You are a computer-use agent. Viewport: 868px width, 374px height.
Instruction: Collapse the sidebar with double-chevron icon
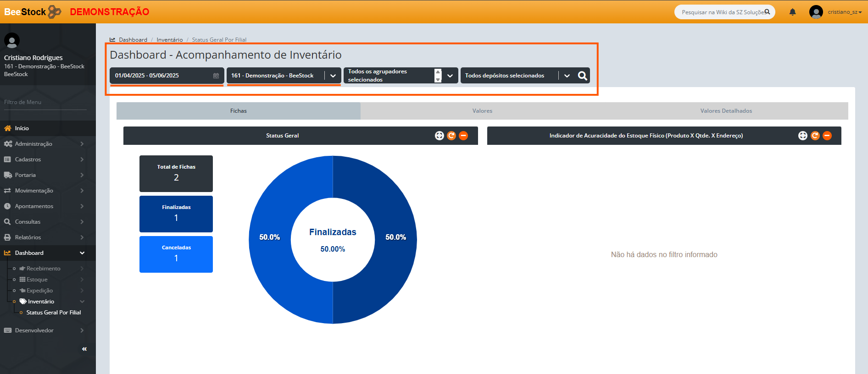pos(84,349)
